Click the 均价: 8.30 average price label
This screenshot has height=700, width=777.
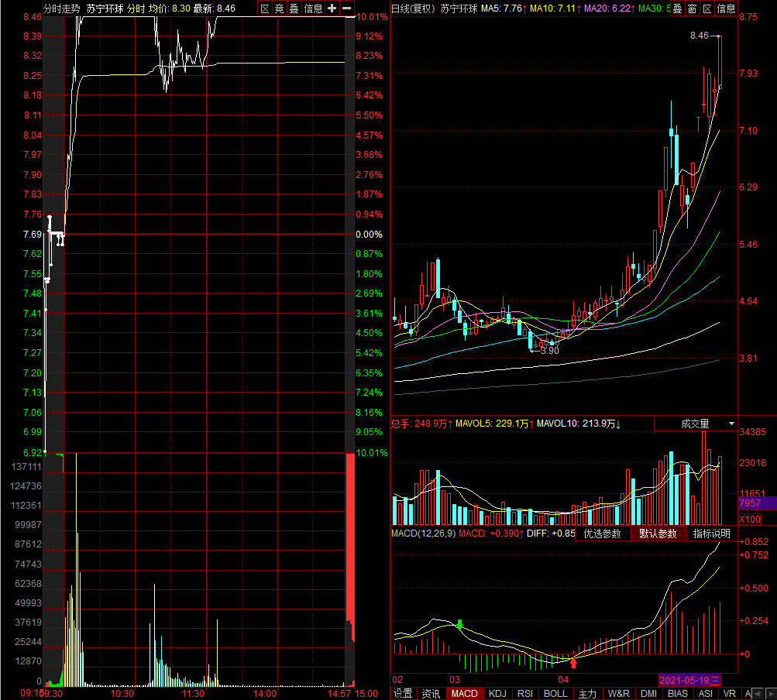(170, 9)
